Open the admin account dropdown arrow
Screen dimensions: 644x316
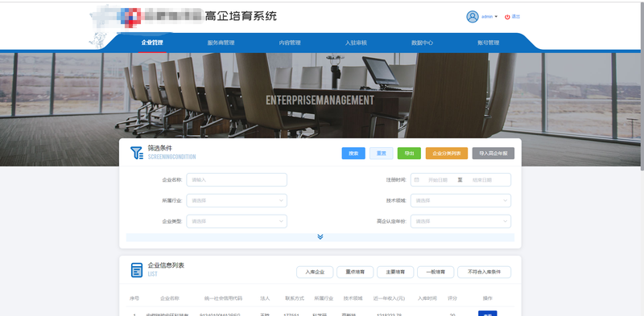pyautogui.click(x=496, y=17)
